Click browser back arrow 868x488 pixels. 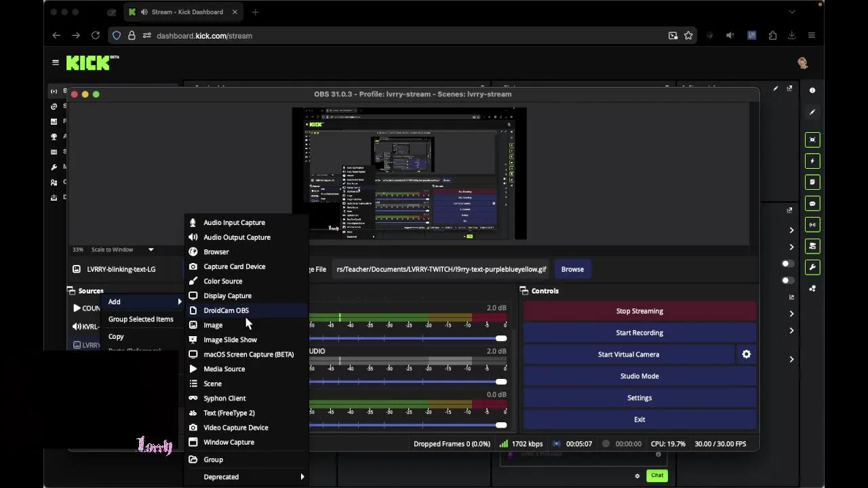56,35
